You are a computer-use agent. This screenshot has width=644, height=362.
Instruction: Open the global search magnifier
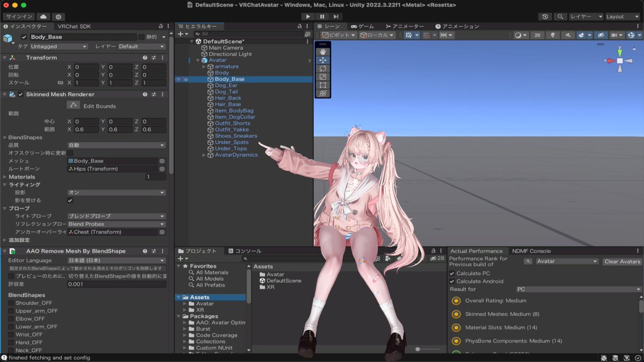(x=560, y=17)
